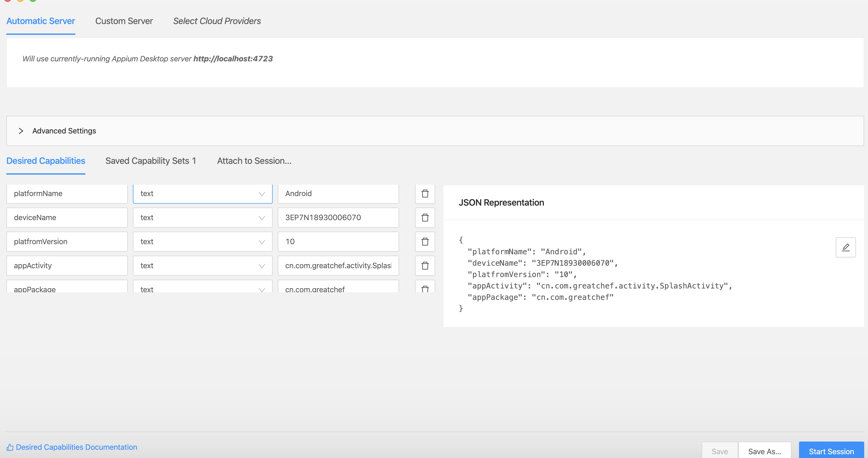Switch to Custom Server tab
The height and width of the screenshot is (458, 868).
click(124, 21)
